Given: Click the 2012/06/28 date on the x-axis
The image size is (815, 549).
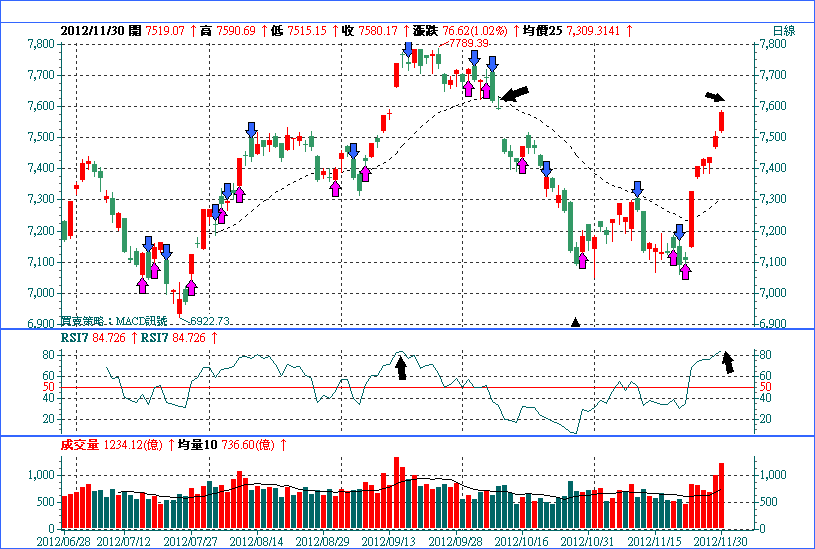Looking at the screenshot, I should (x=62, y=540).
